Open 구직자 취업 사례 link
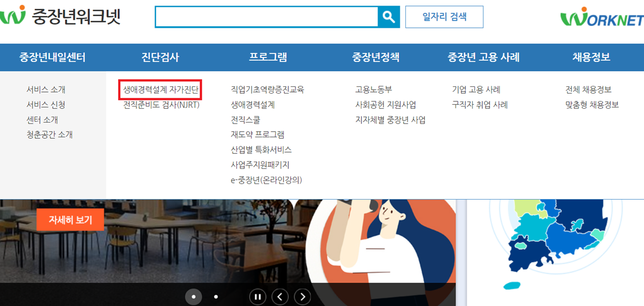644x306 pixels. [x=480, y=105]
